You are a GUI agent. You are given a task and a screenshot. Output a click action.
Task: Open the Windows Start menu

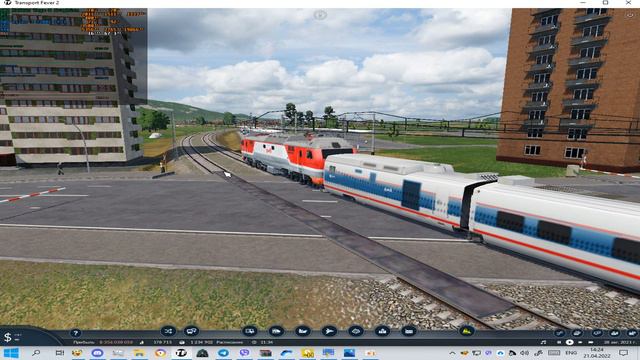click(x=11, y=353)
